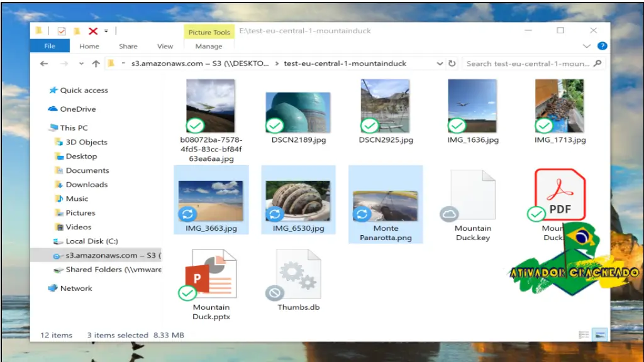Go back with the Back arrow
644x362 pixels.
click(x=44, y=63)
